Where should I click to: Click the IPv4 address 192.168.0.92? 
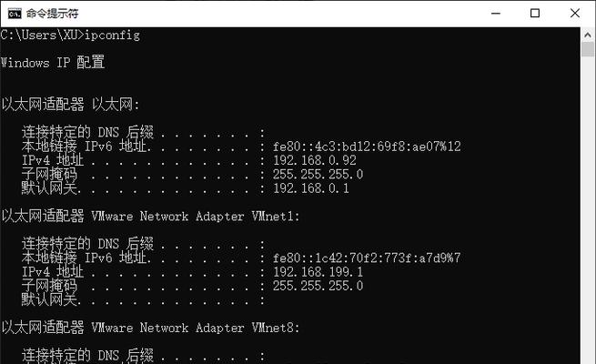point(315,160)
